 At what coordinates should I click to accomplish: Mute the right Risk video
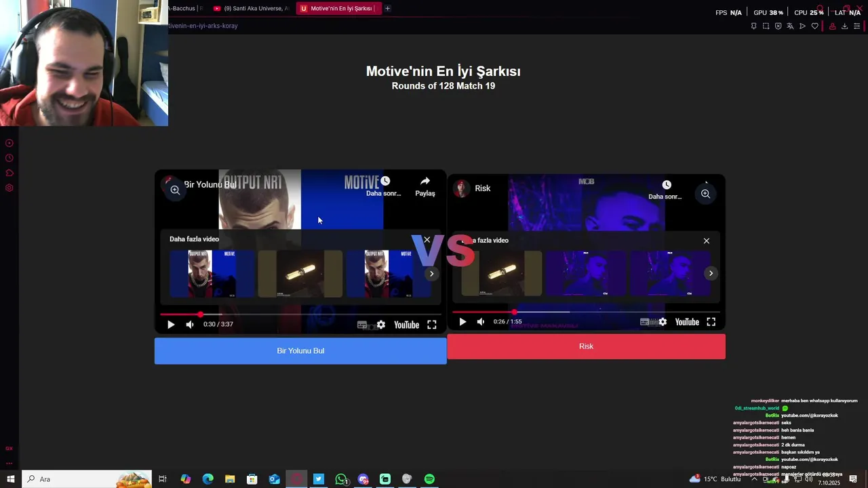481,322
